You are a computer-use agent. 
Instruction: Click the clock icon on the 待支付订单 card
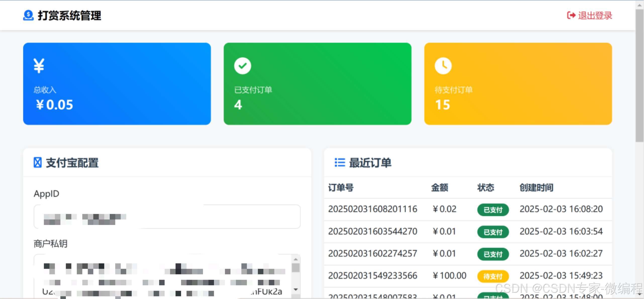click(443, 66)
